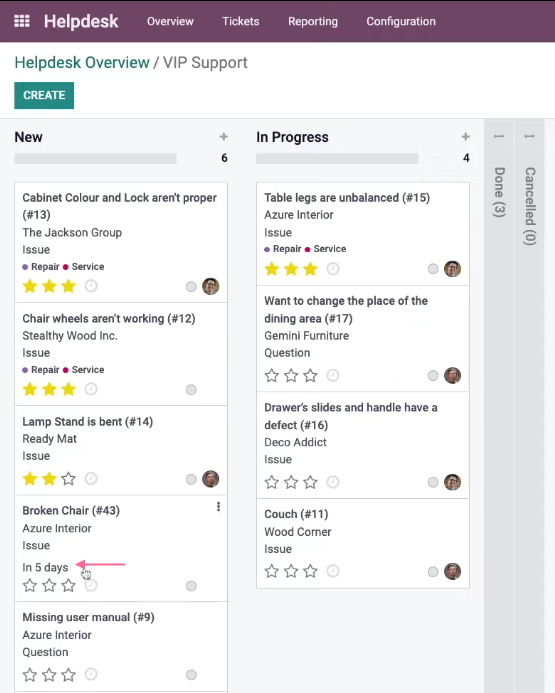Image resolution: width=555 pixels, height=693 pixels.
Task: Click activity clock on Table legs ticket
Action: [333, 269]
